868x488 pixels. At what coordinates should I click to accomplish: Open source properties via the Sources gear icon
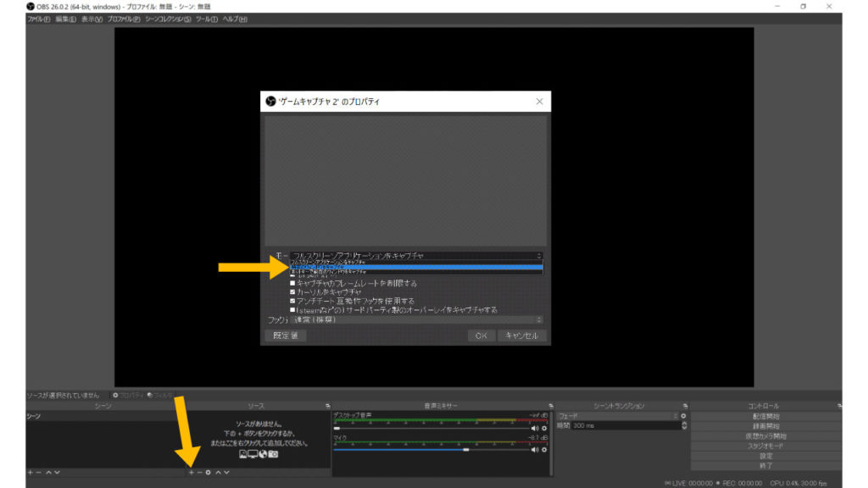(209, 473)
